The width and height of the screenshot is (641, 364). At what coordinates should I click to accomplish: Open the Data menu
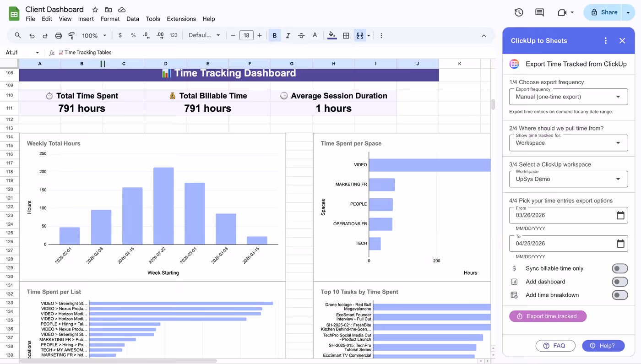tap(133, 19)
